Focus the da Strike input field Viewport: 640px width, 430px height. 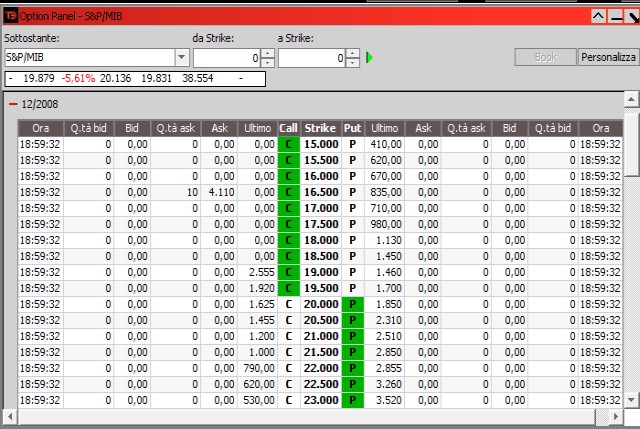(x=226, y=58)
